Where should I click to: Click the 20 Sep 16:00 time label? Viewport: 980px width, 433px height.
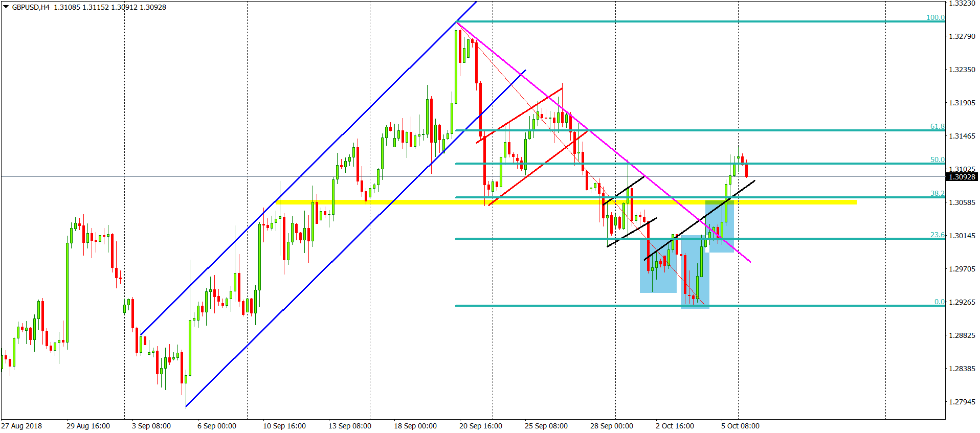coord(481,426)
